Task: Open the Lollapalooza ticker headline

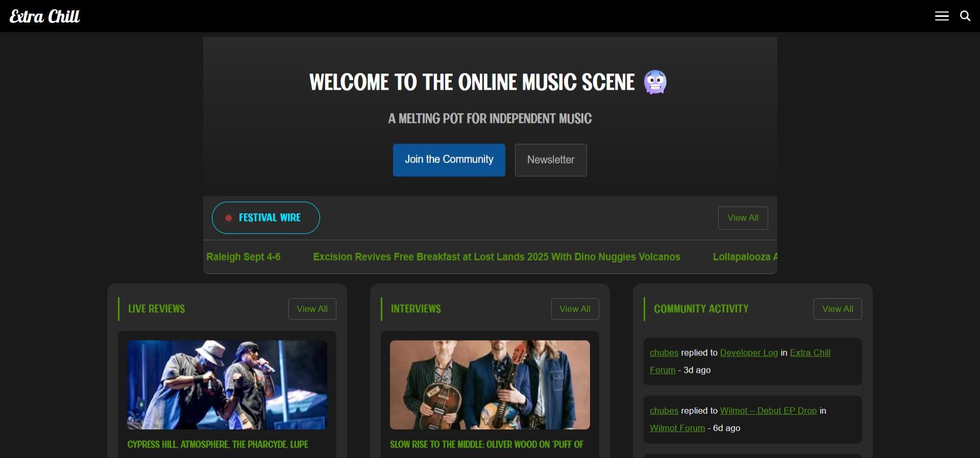Action: coord(745,257)
